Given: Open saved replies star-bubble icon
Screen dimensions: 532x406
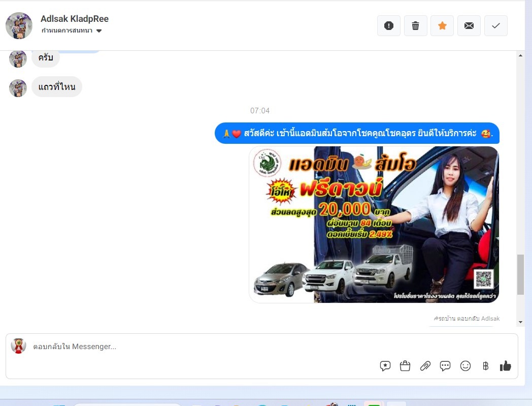Looking at the screenshot, I should click(385, 366).
